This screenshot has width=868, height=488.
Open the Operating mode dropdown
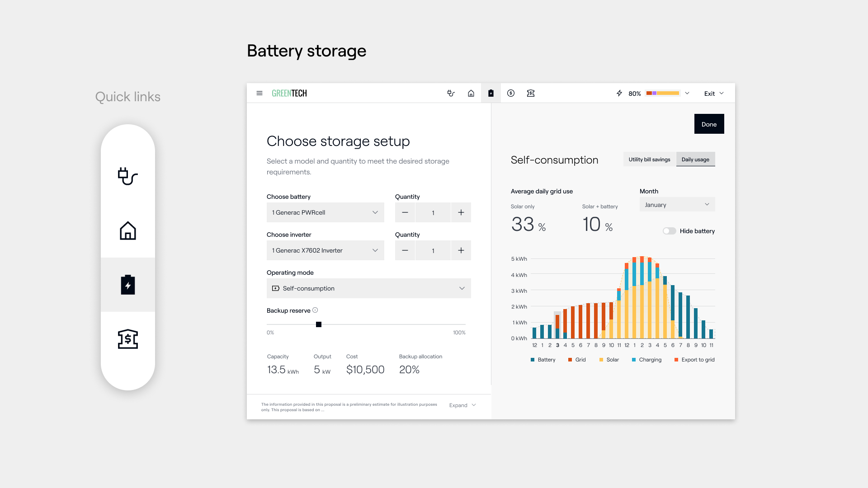368,288
